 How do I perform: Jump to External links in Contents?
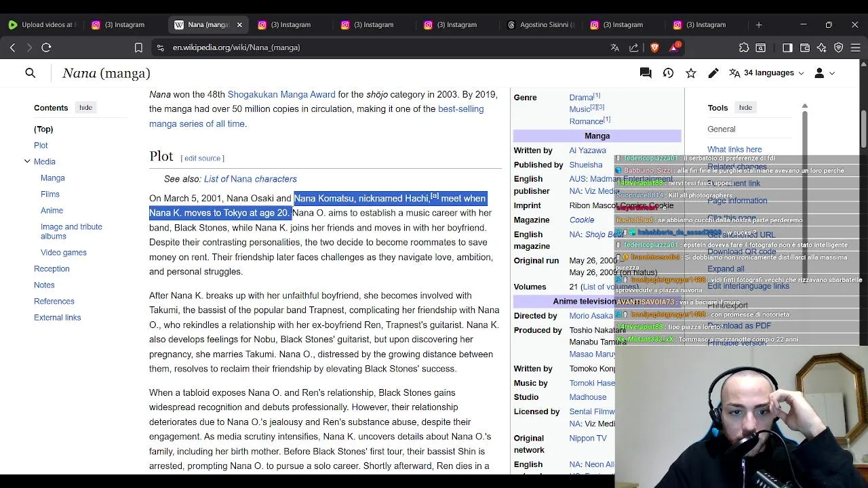click(57, 317)
